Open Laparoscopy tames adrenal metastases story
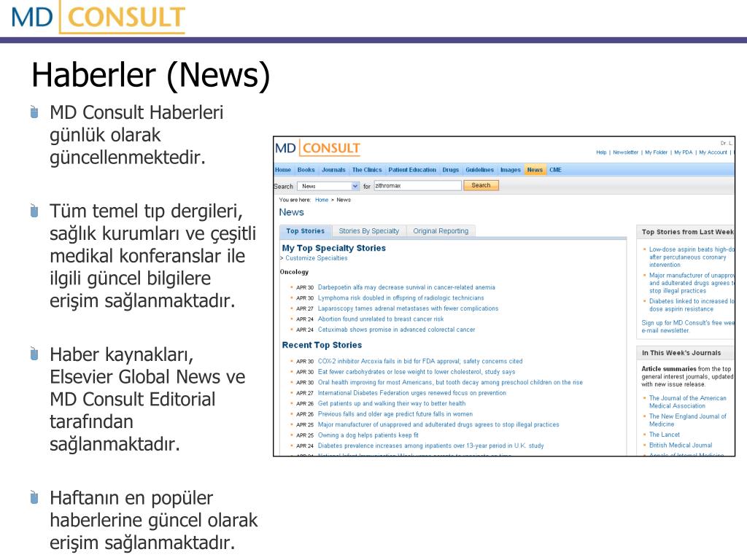Image resolution: width=747 pixels, height=560 pixels. click(x=408, y=308)
